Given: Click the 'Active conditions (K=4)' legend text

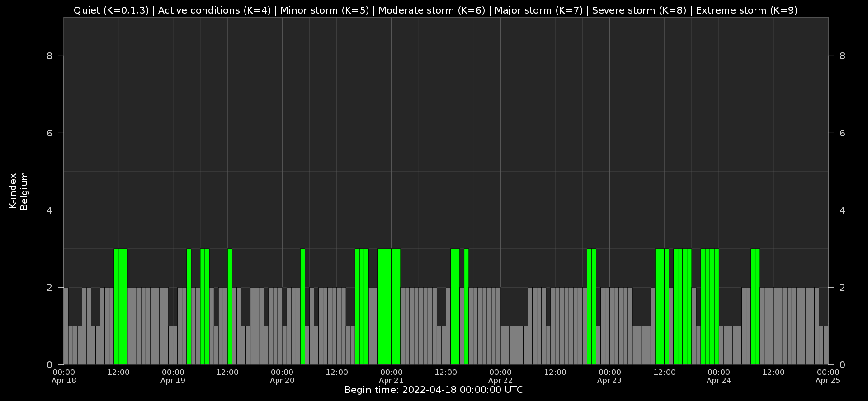Looking at the screenshot, I should pos(214,10).
